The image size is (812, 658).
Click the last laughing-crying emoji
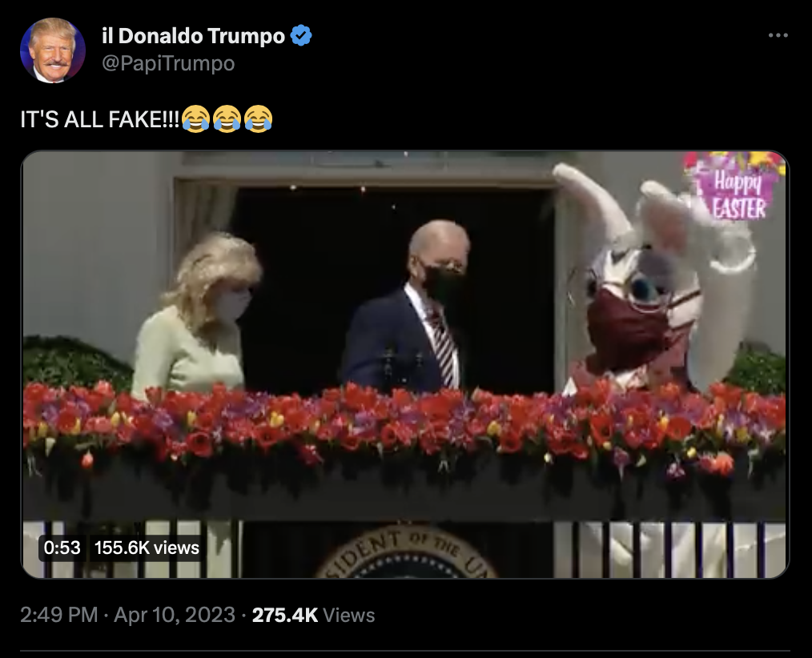pyautogui.click(x=259, y=119)
